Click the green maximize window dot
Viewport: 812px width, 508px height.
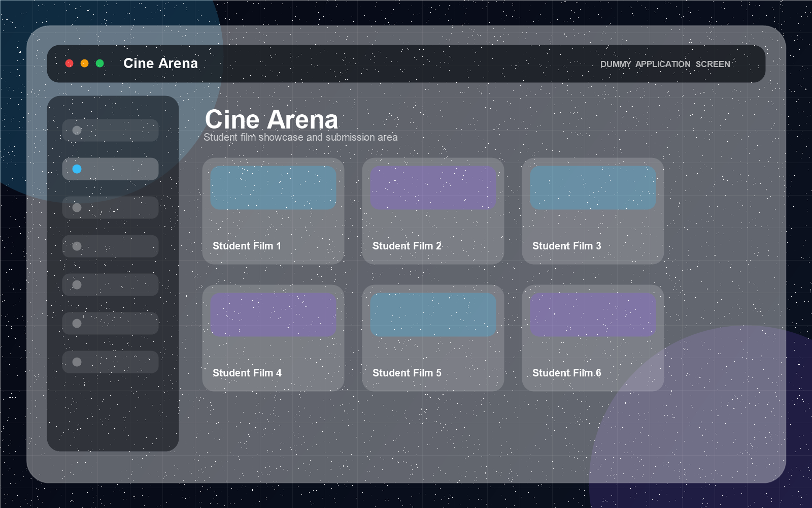(x=100, y=63)
